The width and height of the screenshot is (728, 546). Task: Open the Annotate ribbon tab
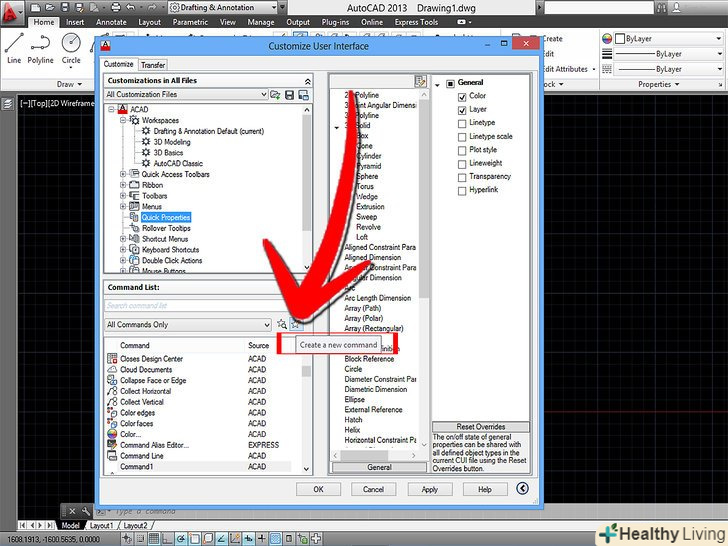pos(110,21)
